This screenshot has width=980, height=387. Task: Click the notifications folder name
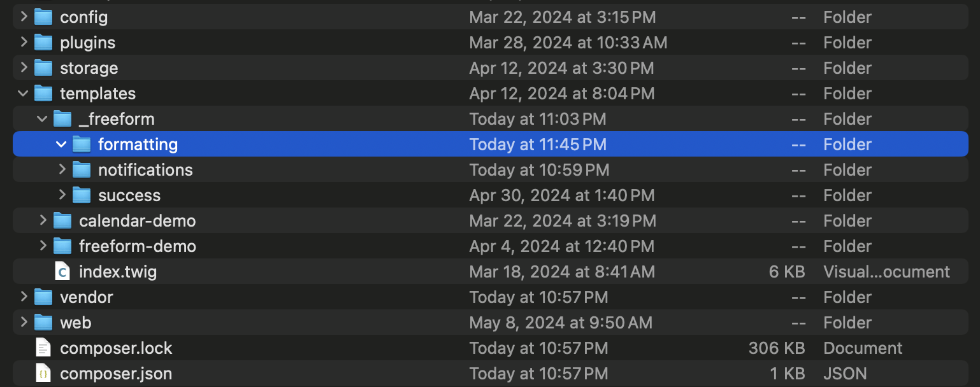(145, 170)
